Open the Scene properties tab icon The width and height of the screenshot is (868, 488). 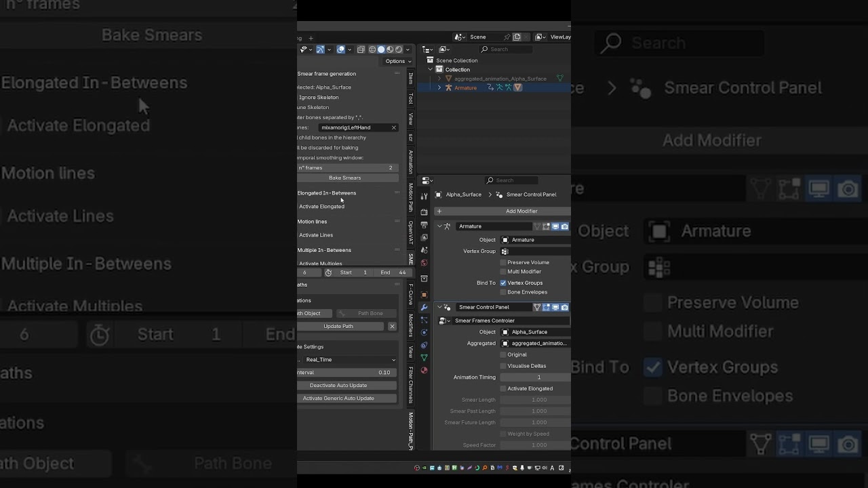tap(425, 251)
